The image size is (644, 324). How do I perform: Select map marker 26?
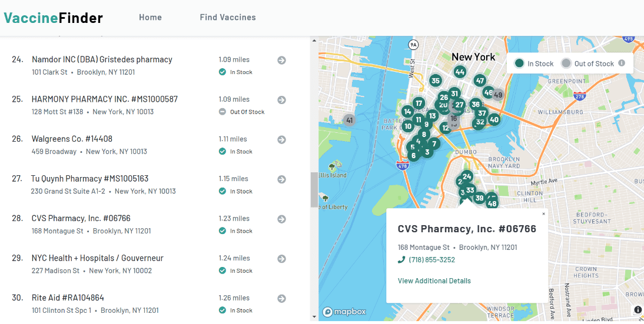point(444,97)
